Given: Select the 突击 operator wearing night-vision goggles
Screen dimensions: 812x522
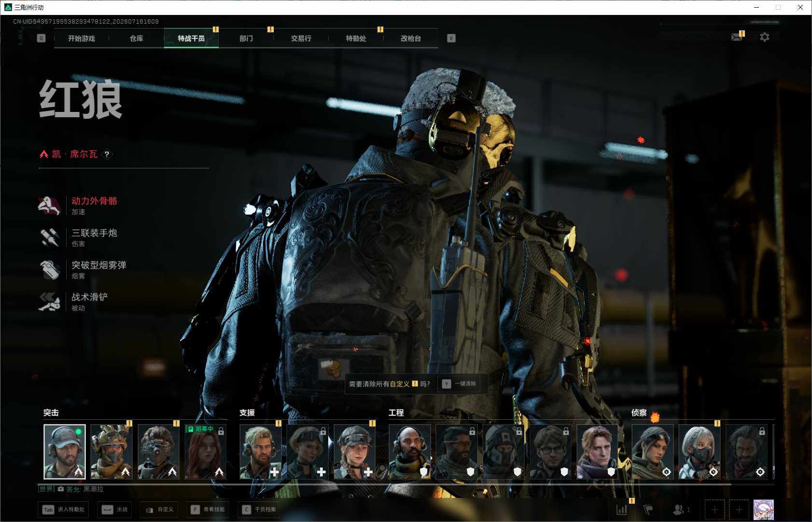Looking at the screenshot, I should tap(158, 452).
